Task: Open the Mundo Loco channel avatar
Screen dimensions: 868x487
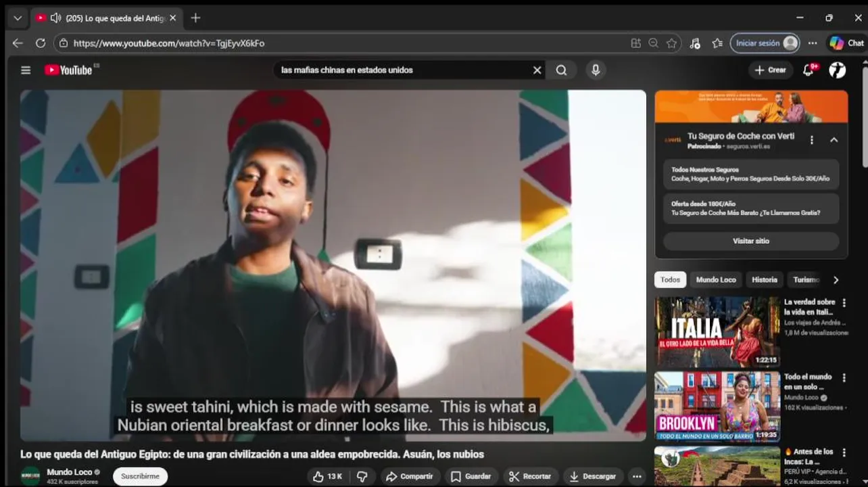Action: click(x=30, y=476)
